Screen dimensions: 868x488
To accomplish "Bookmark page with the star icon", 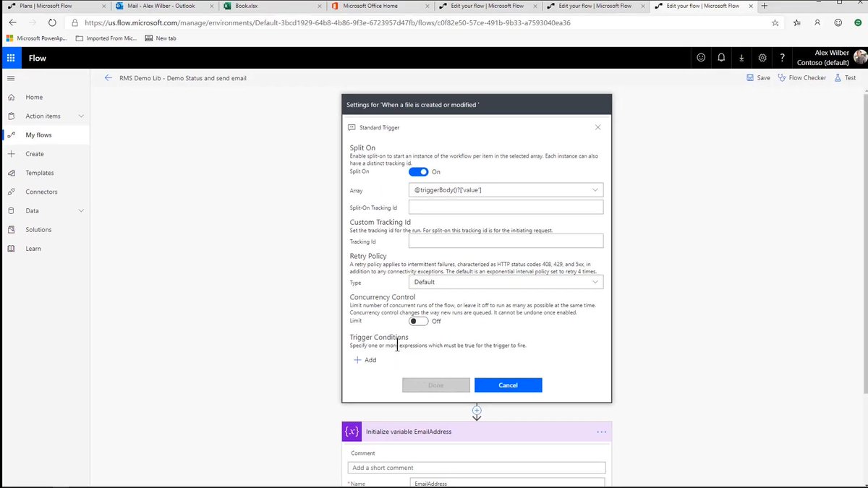I will click(x=775, y=22).
